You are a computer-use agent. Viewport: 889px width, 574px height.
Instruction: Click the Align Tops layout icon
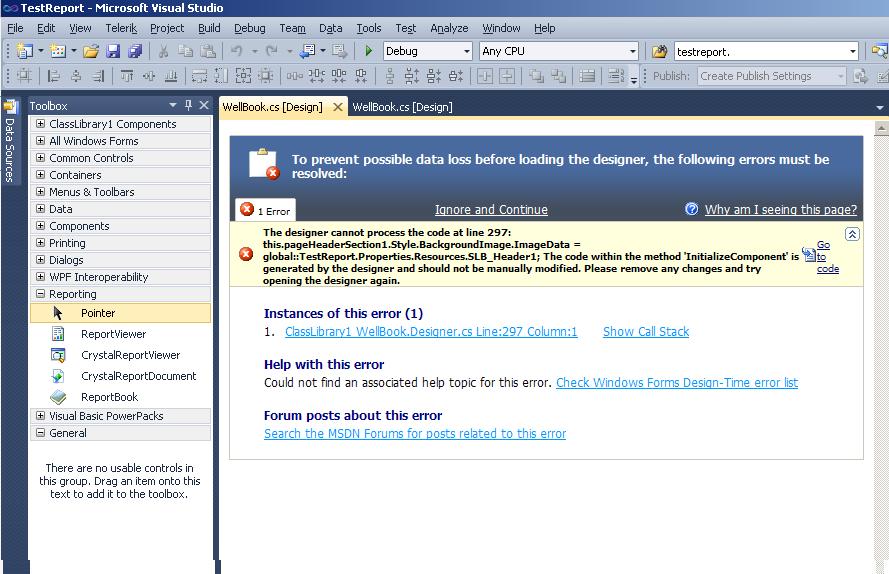pyautogui.click(x=127, y=75)
